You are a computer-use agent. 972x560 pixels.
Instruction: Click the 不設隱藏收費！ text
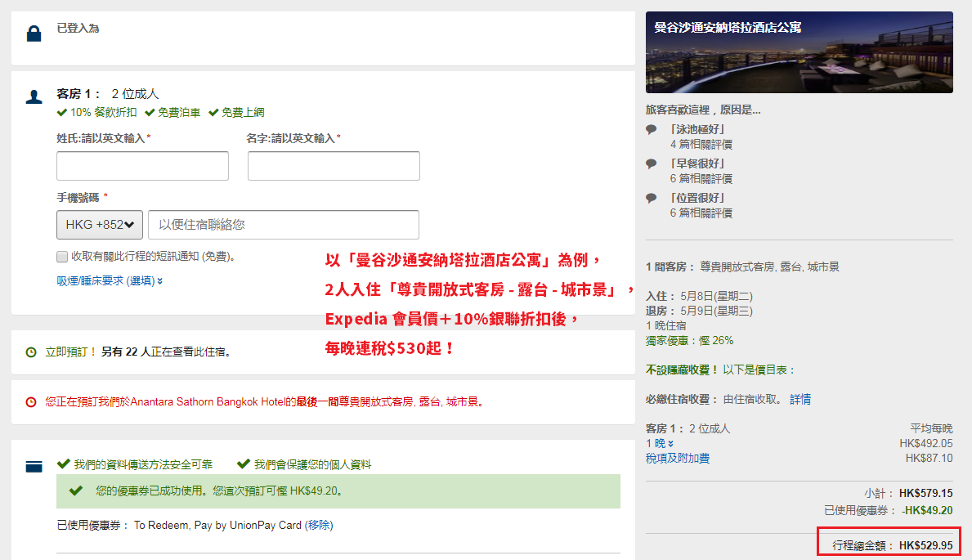683,370
